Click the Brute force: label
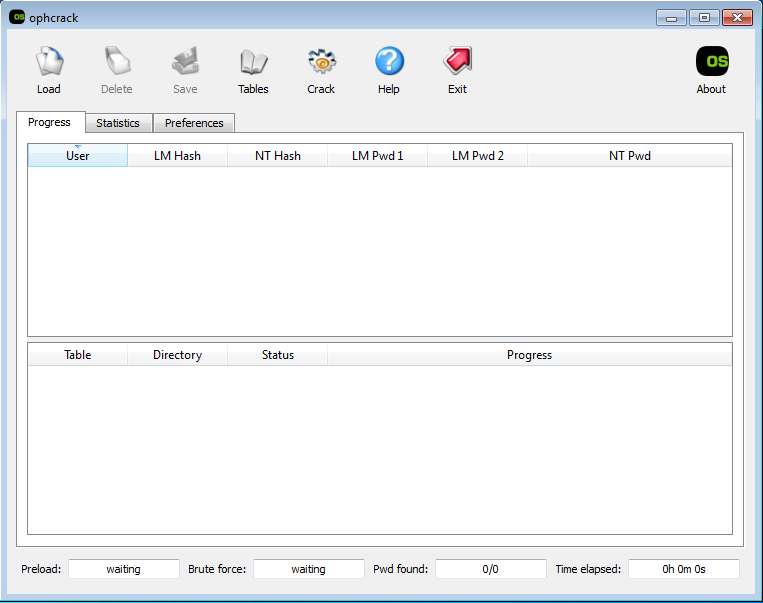The image size is (763, 603). click(217, 569)
